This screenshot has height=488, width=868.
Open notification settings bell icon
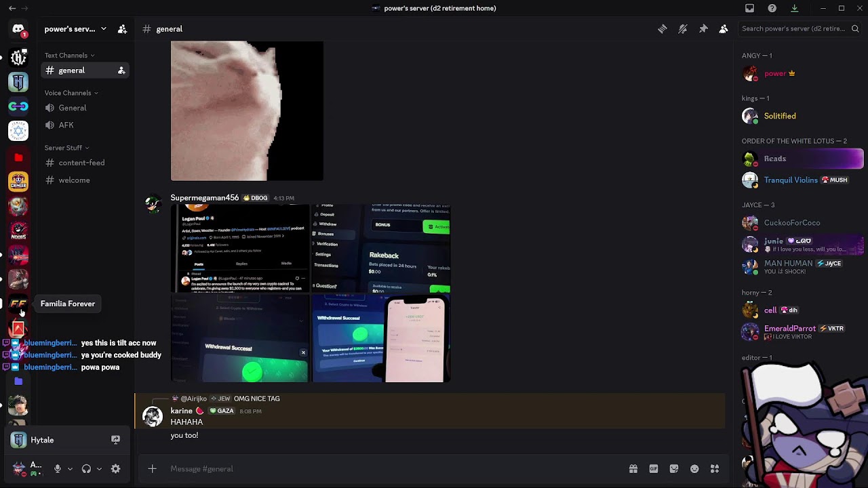683,28
